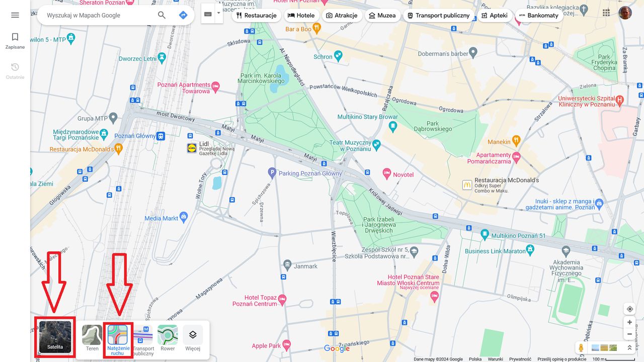Select the Novotel hotel marker
644x362 pixels.
point(387,174)
